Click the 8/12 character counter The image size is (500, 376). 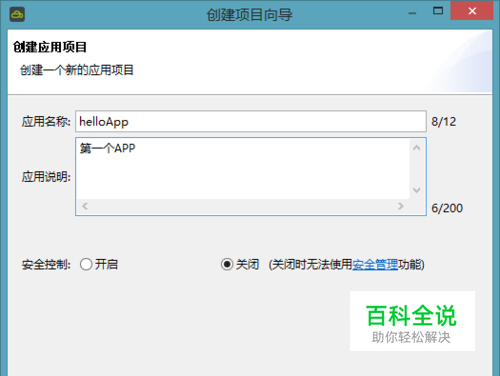[x=444, y=122]
